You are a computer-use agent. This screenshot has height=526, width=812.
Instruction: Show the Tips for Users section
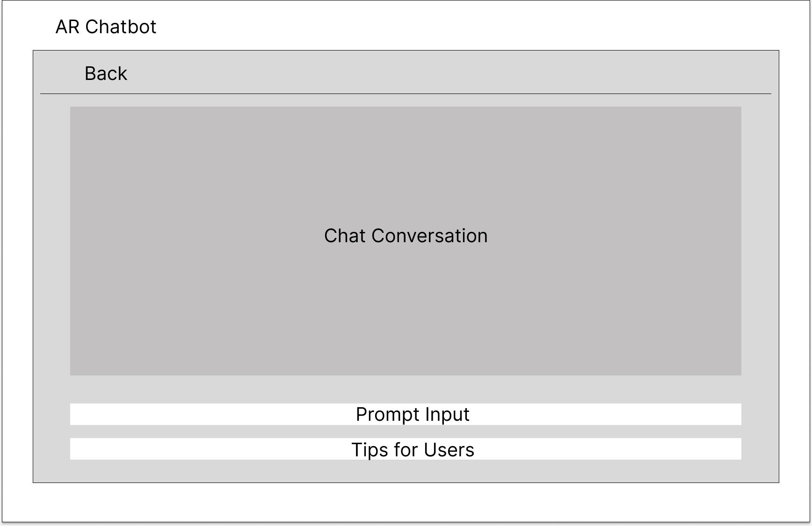406,449
